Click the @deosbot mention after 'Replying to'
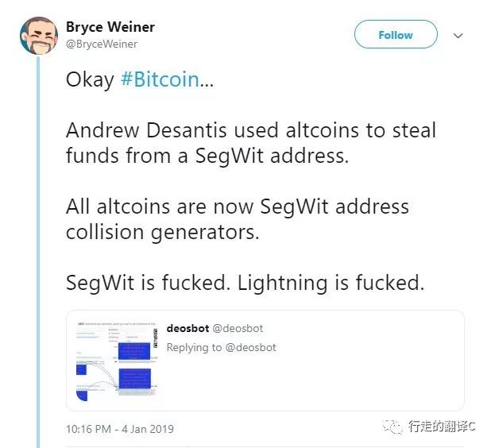The width and height of the screenshot is (491, 448). tap(251, 347)
